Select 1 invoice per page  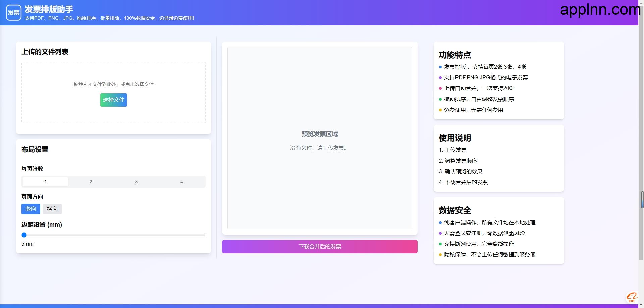click(x=45, y=181)
